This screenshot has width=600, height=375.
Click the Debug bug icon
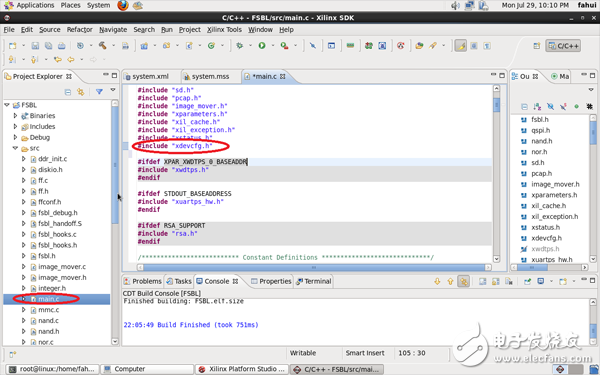pos(240,46)
